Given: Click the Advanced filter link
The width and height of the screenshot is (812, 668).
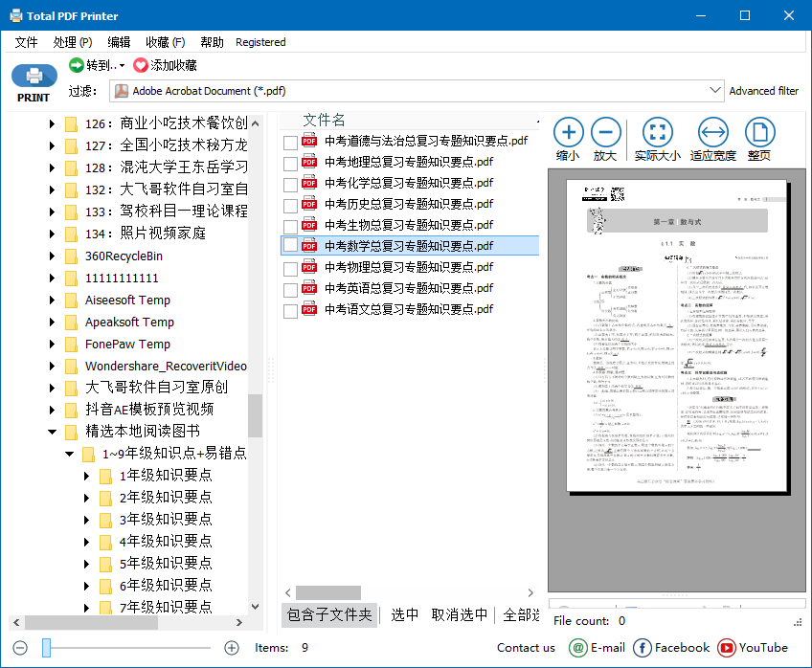Looking at the screenshot, I should coord(764,89).
